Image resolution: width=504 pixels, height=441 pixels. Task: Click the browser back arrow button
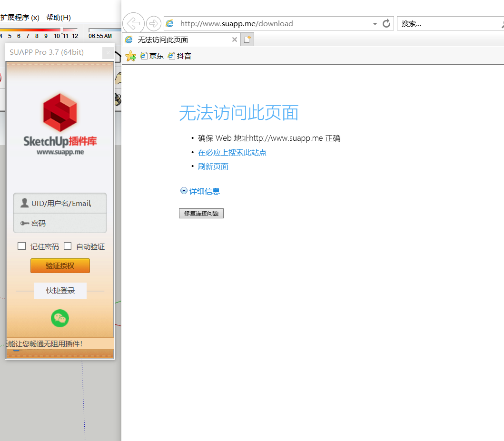pos(133,23)
